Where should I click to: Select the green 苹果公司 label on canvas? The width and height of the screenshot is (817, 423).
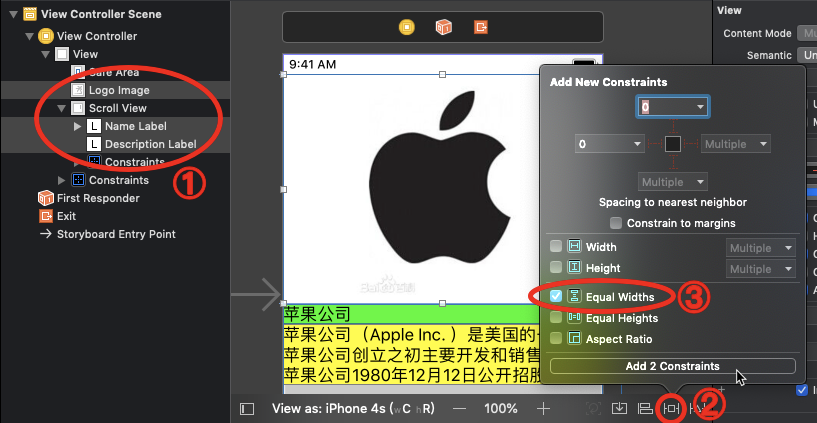412,314
